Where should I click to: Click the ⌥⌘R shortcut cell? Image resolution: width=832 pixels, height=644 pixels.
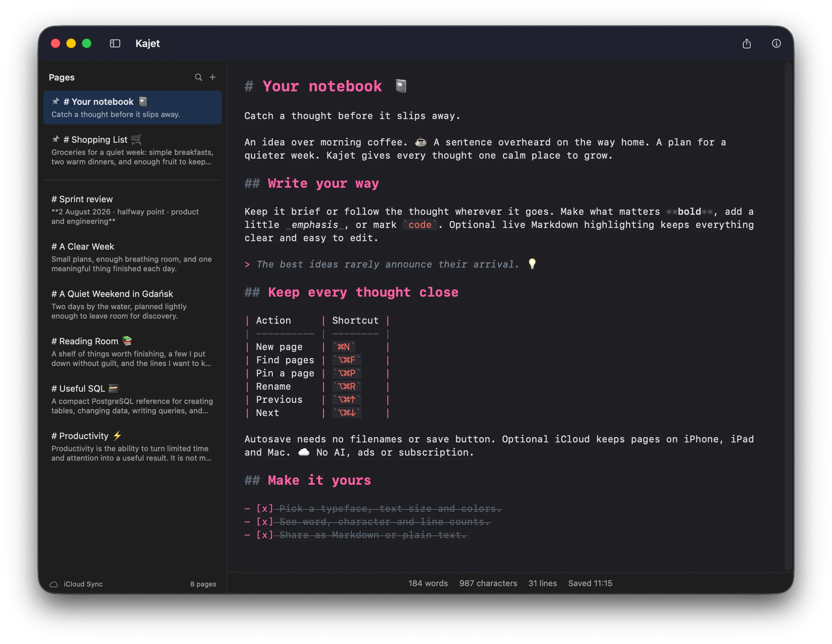346,386
